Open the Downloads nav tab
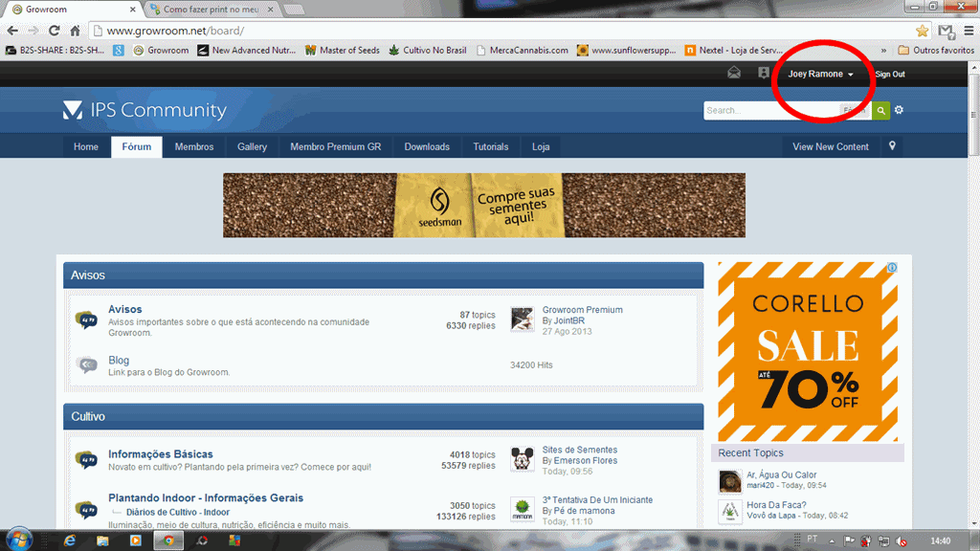 (427, 146)
